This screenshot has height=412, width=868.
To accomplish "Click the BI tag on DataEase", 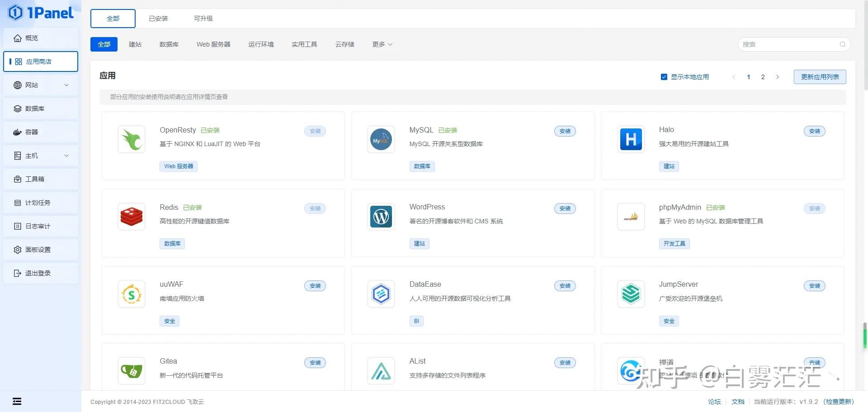I will (416, 321).
